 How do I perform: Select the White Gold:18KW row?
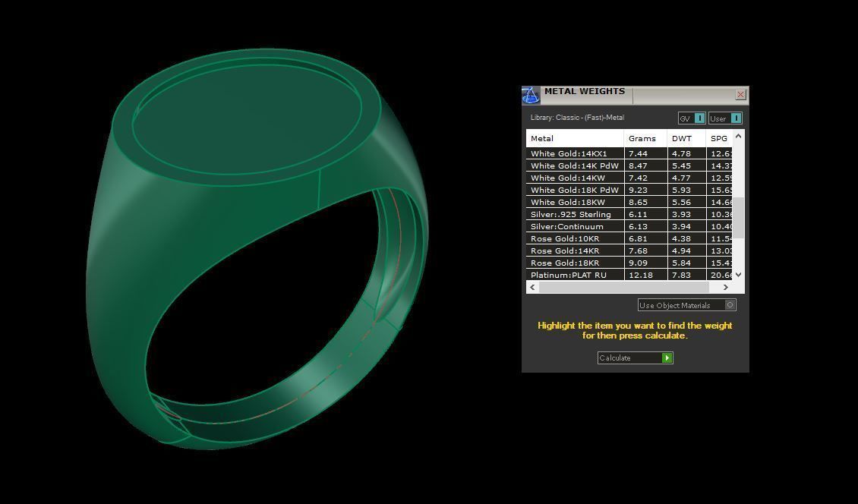(629, 202)
